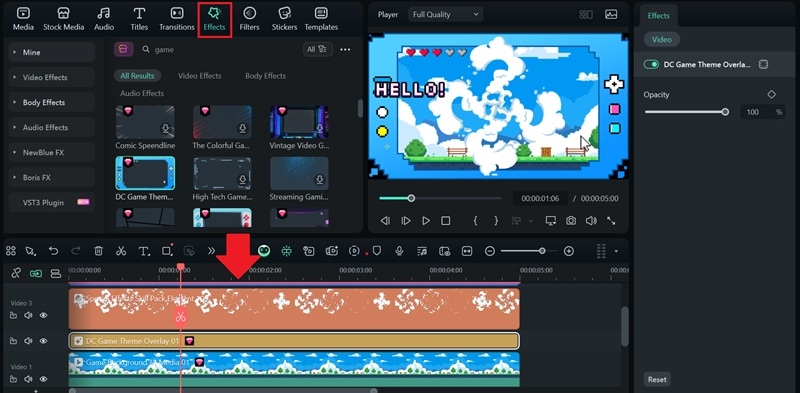Delete selected clip with trash icon
This screenshot has width=800, height=393.
pos(98,251)
